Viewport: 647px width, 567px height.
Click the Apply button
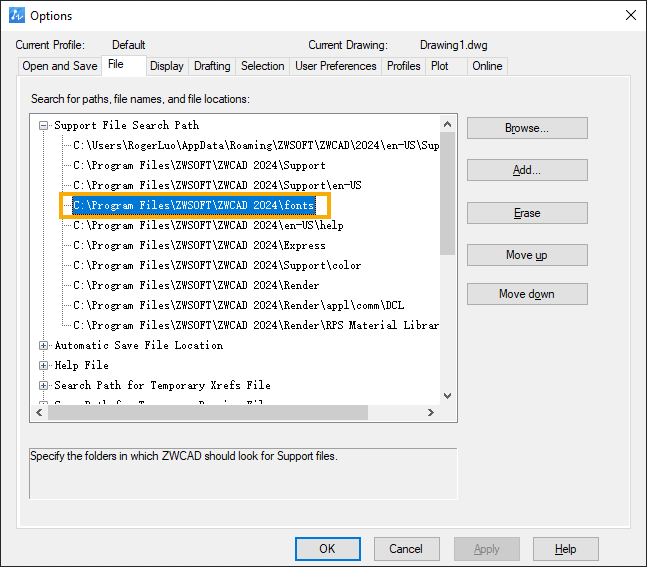(486, 549)
